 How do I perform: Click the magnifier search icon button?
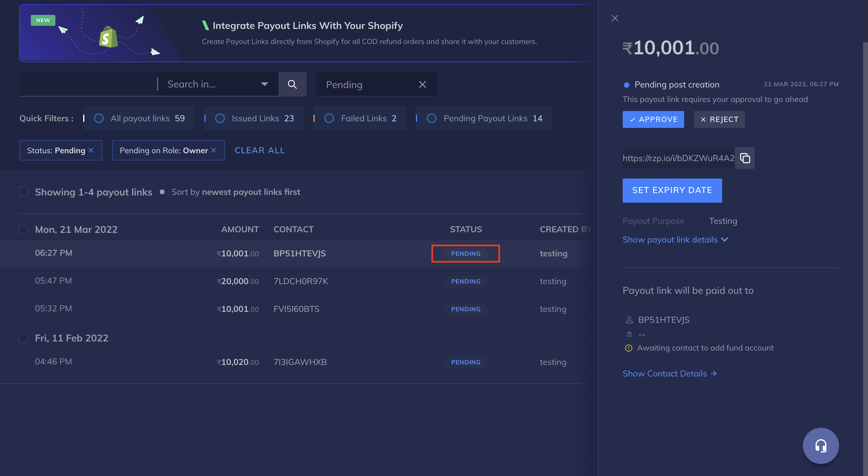[292, 84]
